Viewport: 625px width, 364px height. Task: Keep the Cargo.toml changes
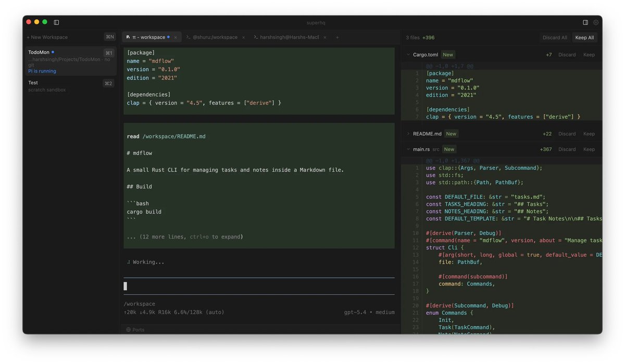click(589, 55)
